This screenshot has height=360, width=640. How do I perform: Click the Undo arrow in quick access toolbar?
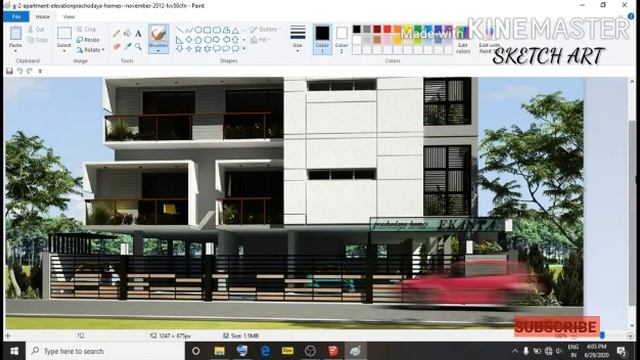pyautogui.click(x=20, y=71)
